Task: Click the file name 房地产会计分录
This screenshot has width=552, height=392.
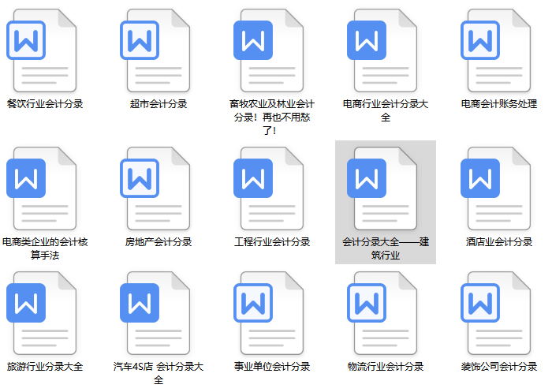Action: [x=159, y=242]
